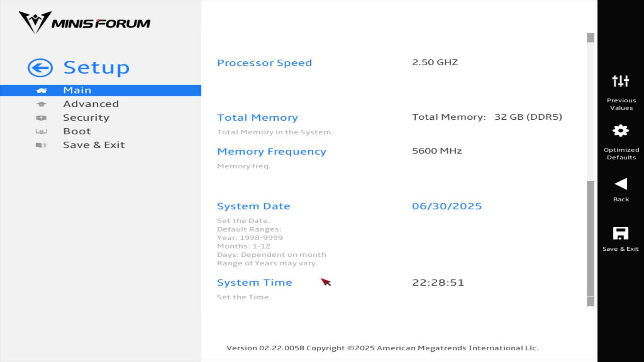The width and height of the screenshot is (644, 362).
Task: Click the Minisforum logo
Action: pos(84,23)
